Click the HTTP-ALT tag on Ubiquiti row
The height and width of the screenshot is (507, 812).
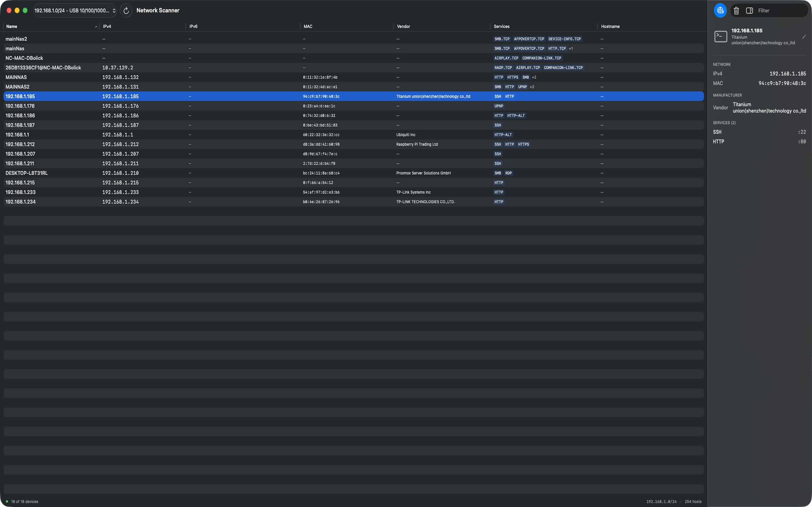click(x=503, y=135)
